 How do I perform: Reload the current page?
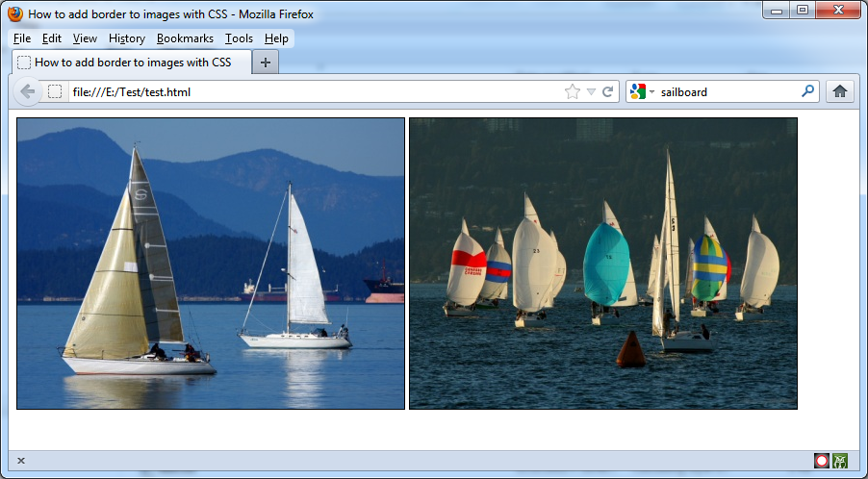click(607, 91)
